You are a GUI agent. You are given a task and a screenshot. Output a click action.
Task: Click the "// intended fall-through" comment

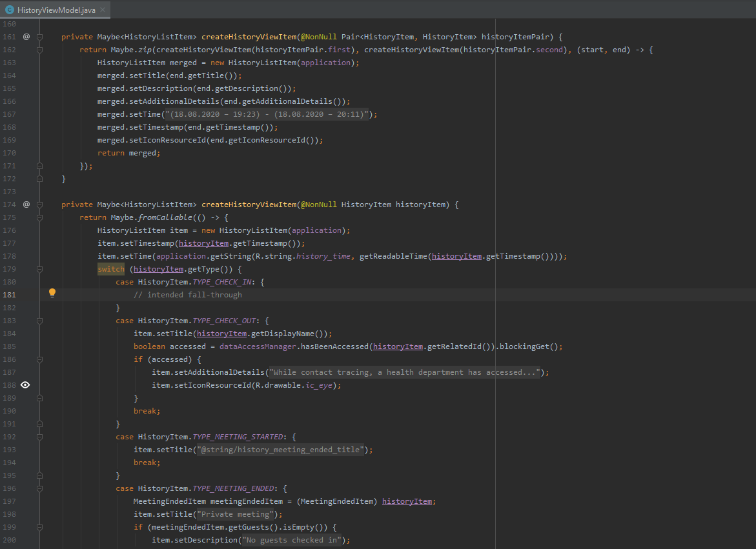coord(188,295)
